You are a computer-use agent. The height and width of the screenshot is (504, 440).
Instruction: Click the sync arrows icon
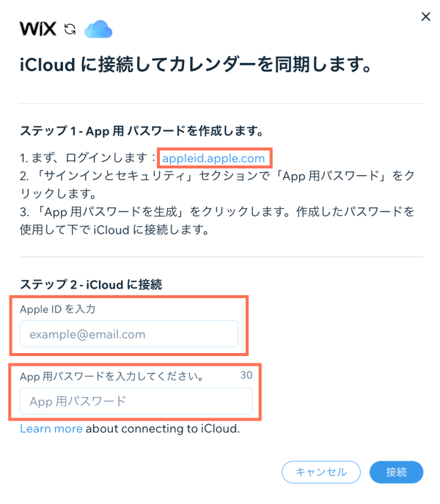coord(70,29)
